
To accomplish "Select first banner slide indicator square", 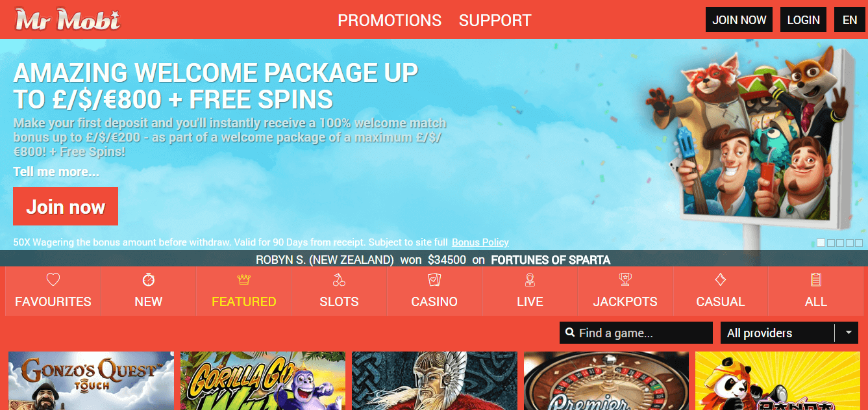I will (821, 243).
